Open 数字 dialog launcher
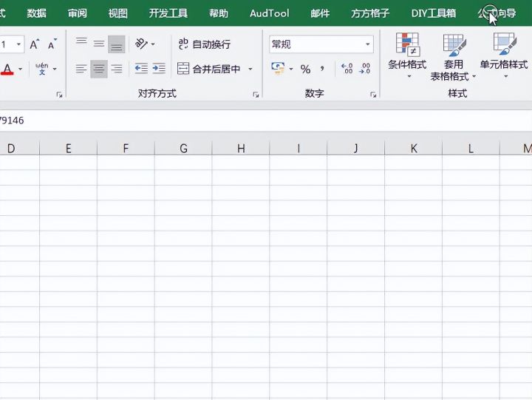 point(373,95)
